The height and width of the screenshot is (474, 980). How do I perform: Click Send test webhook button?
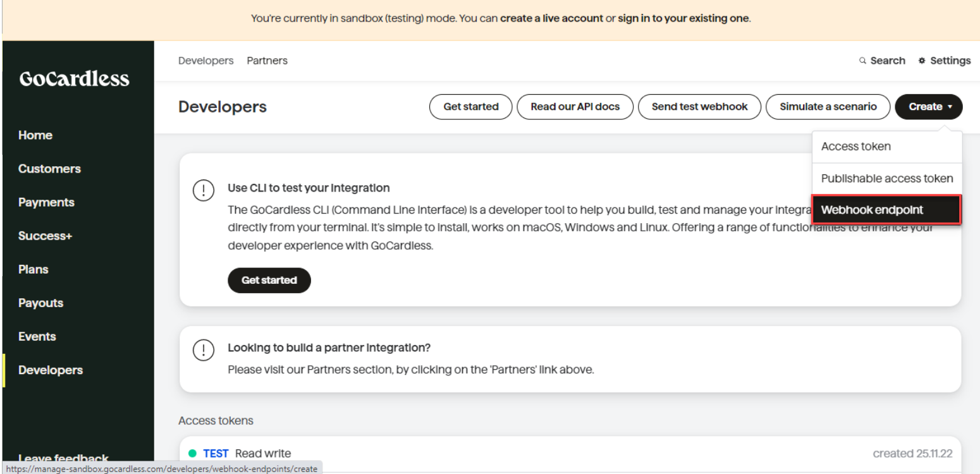tap(700, 107)
